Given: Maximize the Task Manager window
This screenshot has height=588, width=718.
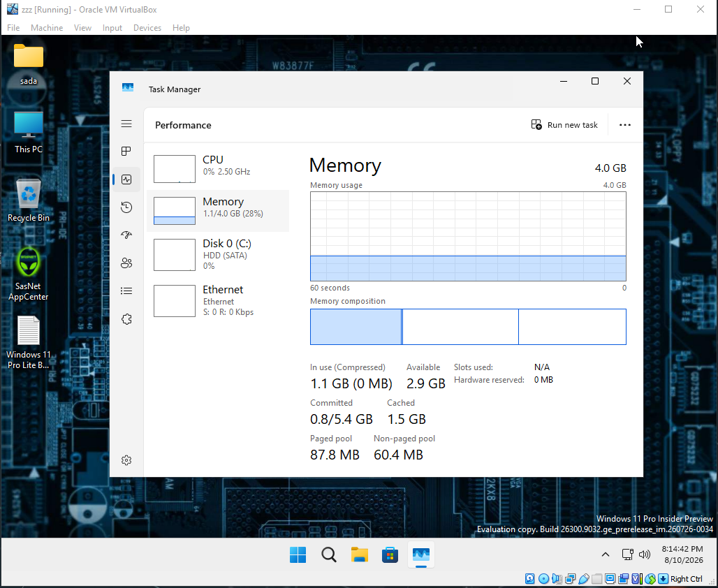Looking at the screenshot, I should pyautogui.click(x=595, y=81).
